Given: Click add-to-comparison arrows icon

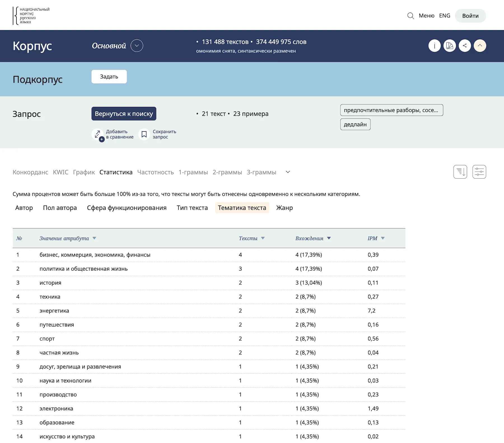Looking at the screenshot, I should [98, 134].
